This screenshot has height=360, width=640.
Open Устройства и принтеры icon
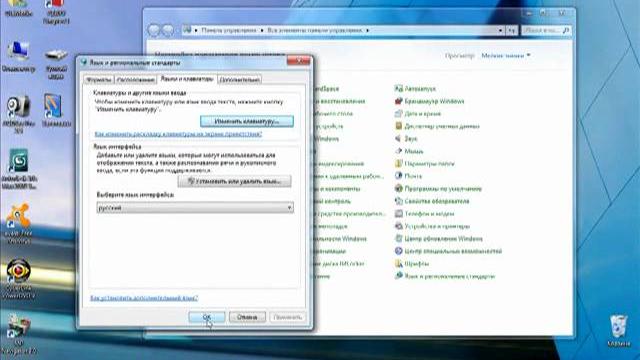[x=398, y=226]
